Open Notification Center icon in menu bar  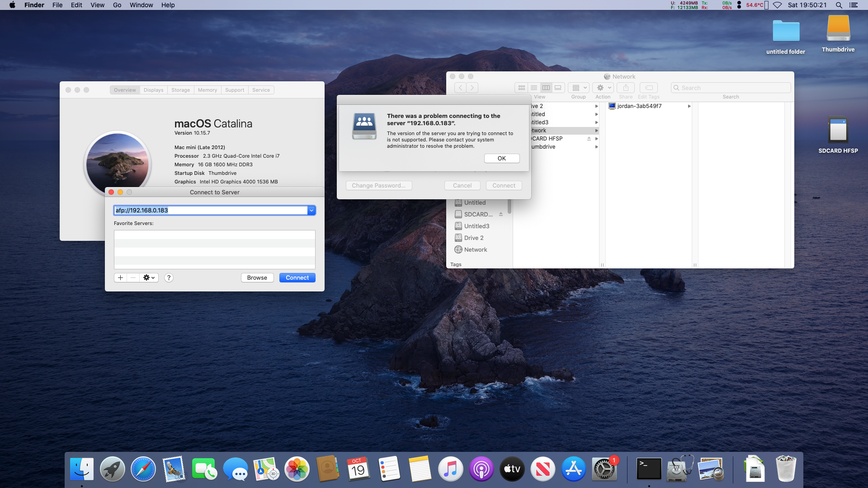[854, 5]
